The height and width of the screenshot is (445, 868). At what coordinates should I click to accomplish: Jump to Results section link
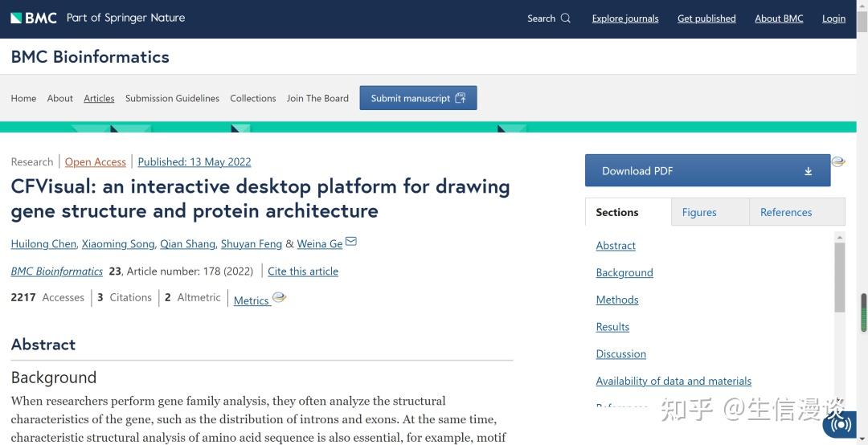coord(612,327)
